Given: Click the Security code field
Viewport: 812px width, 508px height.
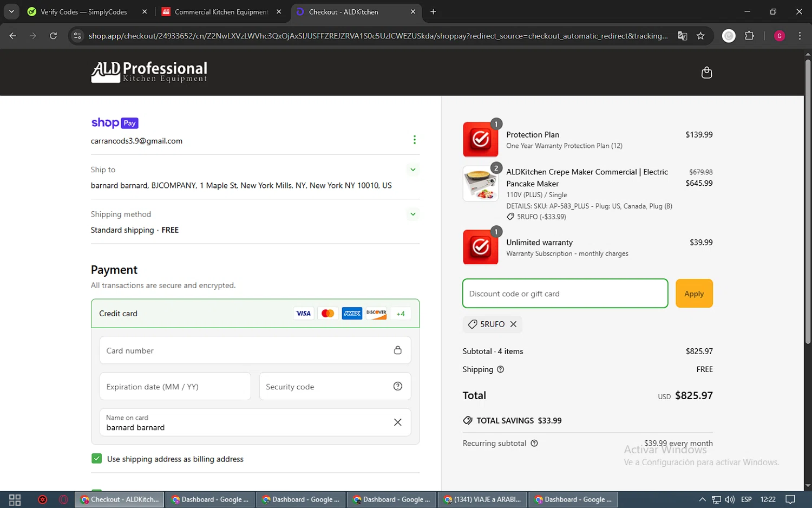Looking at the screenshot, I should (x=335, y=386).
